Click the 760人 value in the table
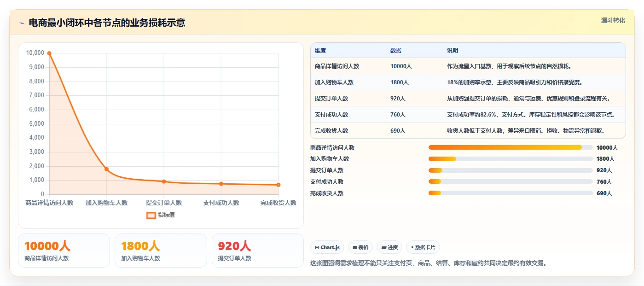Image resolution: width=644 pixels, height=286 pixels. pos(398,115)
